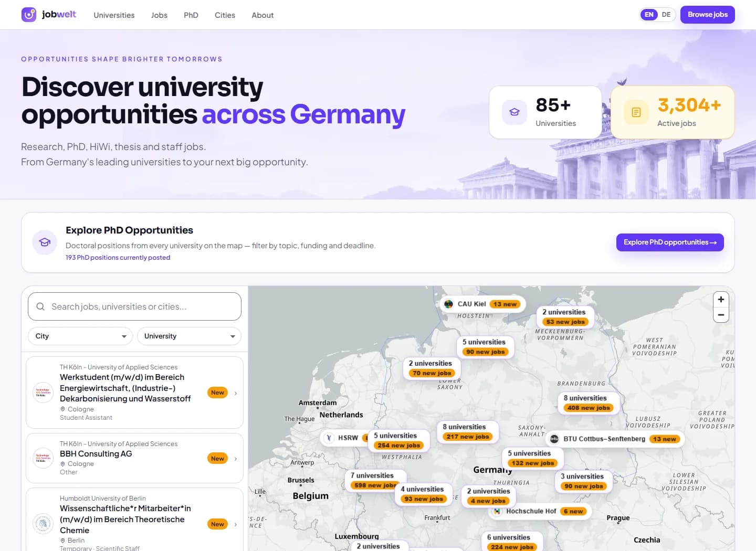Click the Humboldt University of Berlin logo icon
This screenshot has width=756, height=551.
(x=43, y=524)
